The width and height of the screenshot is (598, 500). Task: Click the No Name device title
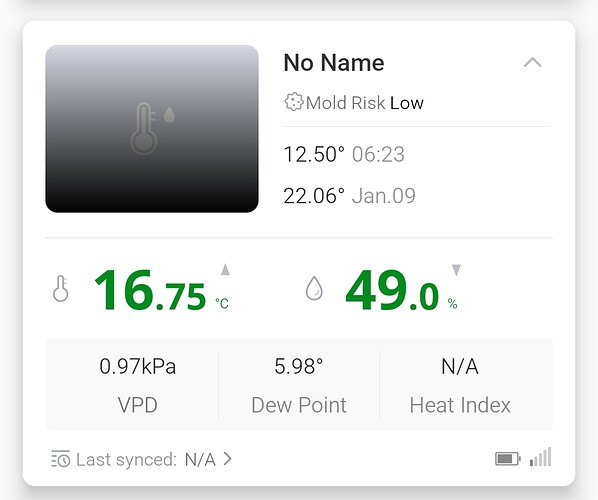[334, 63]
